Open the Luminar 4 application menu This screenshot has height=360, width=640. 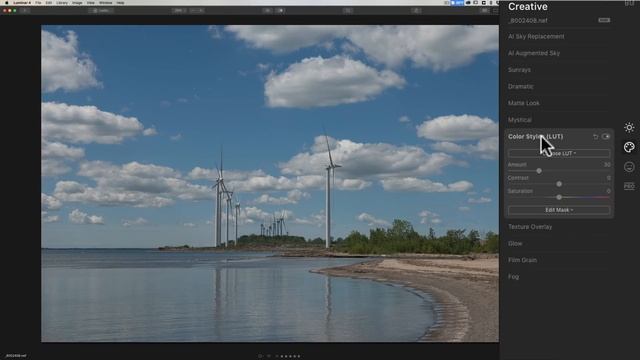pos(22,2)
